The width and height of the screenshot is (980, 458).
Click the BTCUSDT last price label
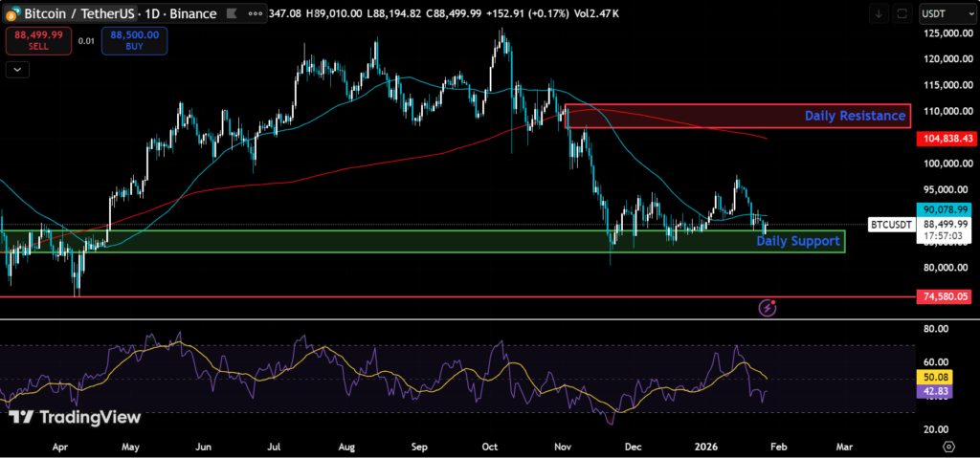pyautogui.click(x=890, y=225)
